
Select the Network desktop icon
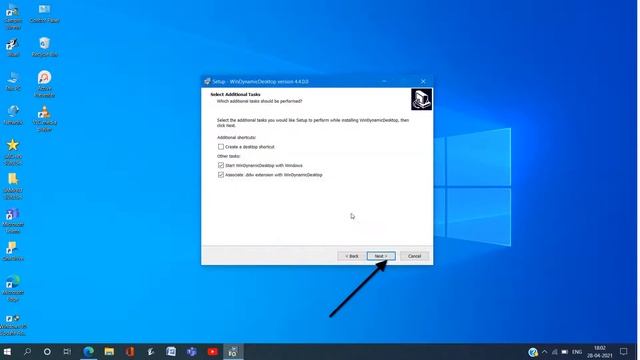[13, 115]
